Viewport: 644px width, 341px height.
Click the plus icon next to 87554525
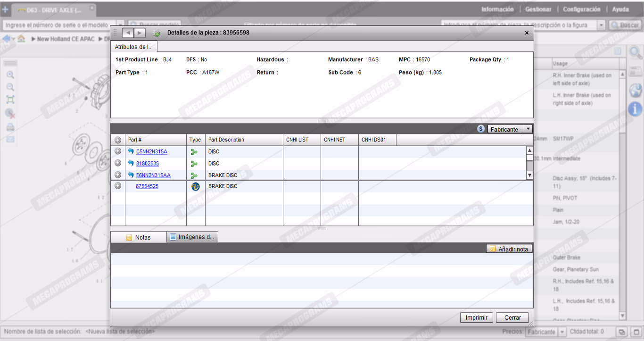[118, 186]
